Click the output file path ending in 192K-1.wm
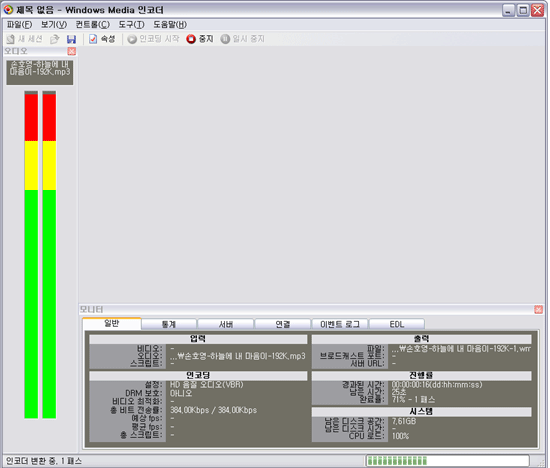Screen dimensions: 550x468 [x=461, y=349]
